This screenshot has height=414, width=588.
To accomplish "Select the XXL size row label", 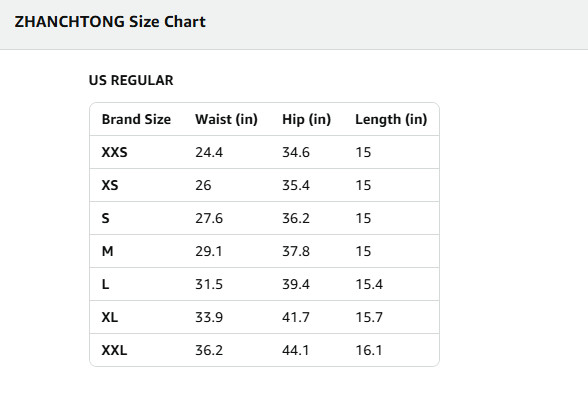I will click(x=114, y=350).
